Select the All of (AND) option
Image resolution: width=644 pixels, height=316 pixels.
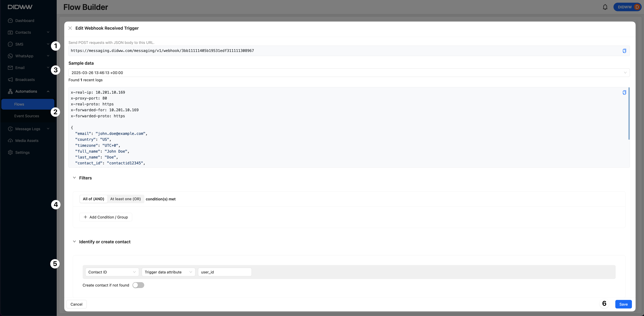94,199
